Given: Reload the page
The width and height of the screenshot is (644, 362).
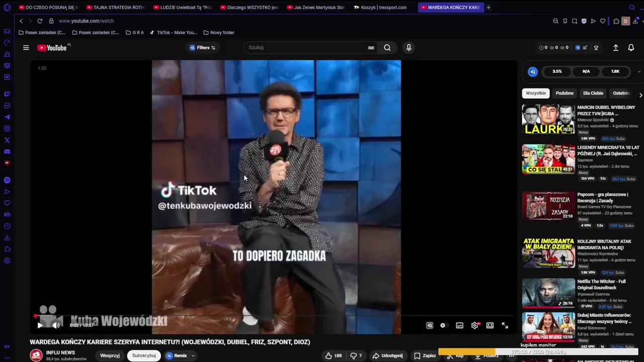Looking at the screenshot, I should [40, 21].
